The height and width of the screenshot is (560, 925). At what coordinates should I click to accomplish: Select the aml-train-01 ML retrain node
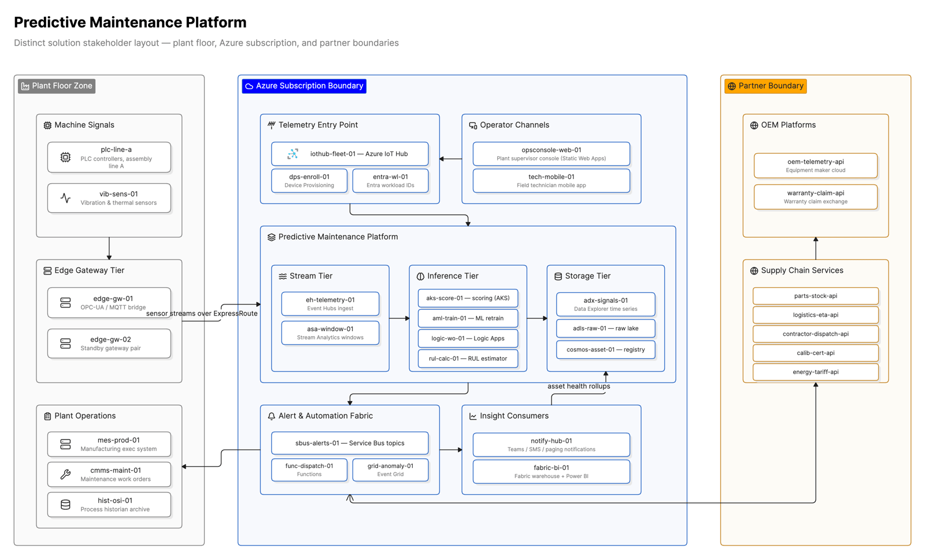pos(468,318)
